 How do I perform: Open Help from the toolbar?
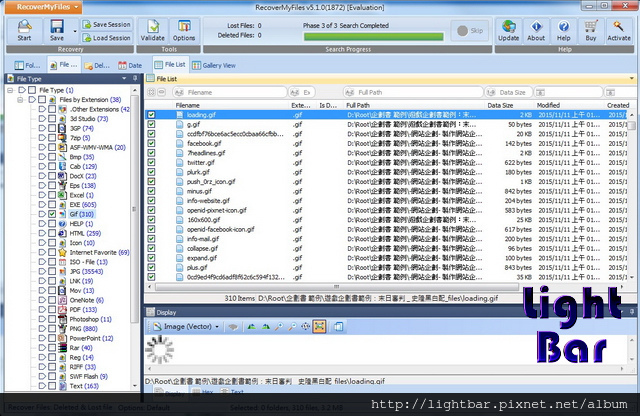[x=563, y=31]
